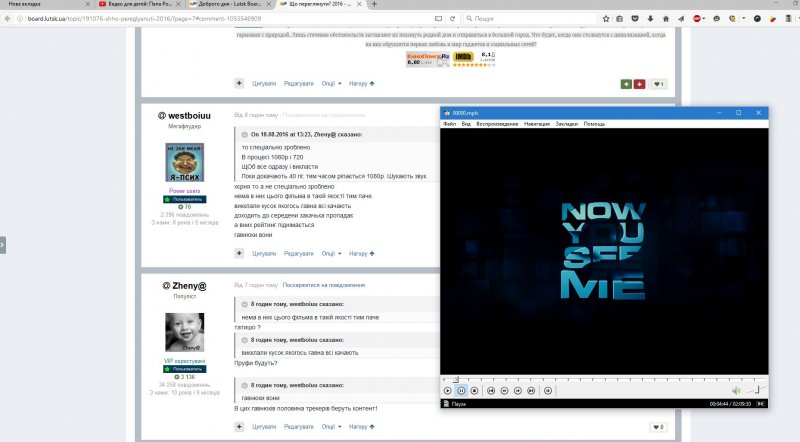Click the page reload button

tap(455, 19)
